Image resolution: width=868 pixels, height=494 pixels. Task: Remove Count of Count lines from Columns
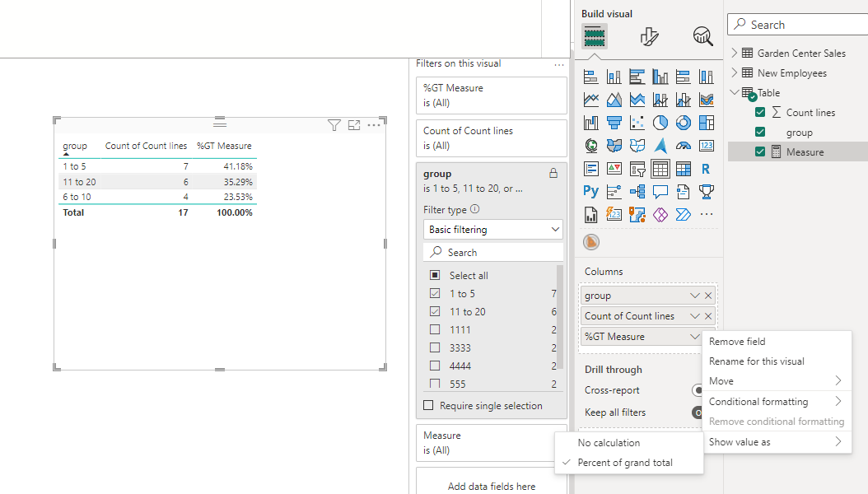tap(708, 316)
